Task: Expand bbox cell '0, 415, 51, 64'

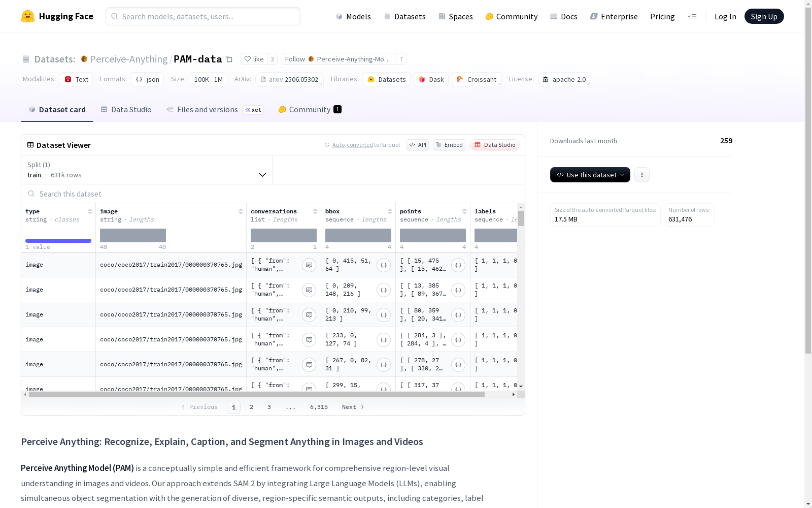Action: 384,265
